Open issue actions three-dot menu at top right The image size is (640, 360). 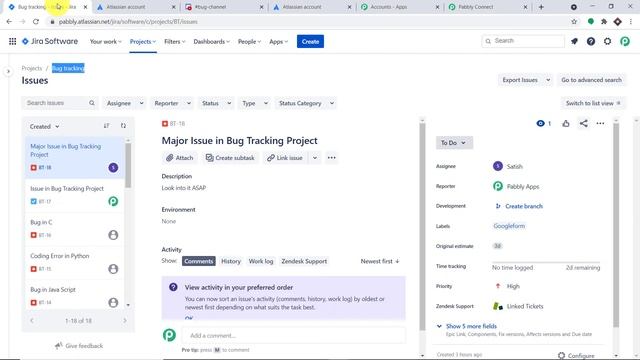pyautogui.click(x=600, y=123)
